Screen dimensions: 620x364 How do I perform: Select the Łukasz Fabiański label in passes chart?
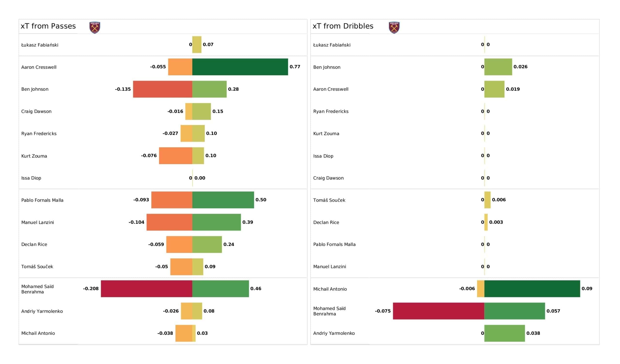click(x=40, y=45)
